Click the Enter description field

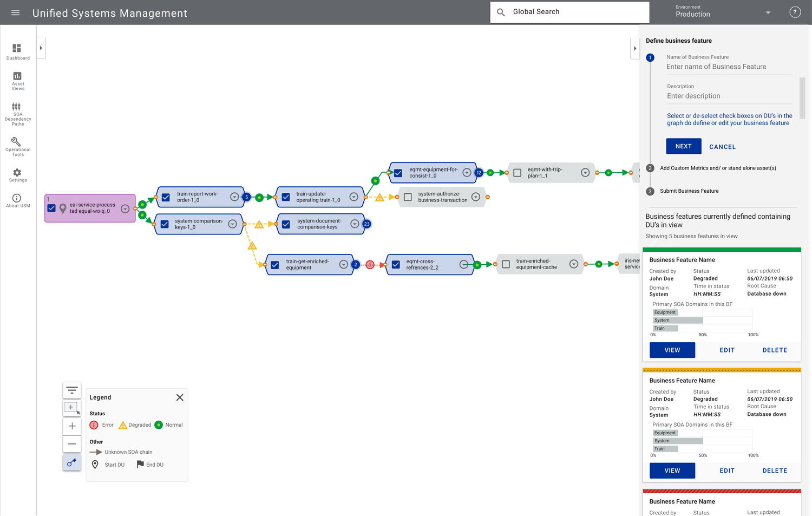click(729, 96)
